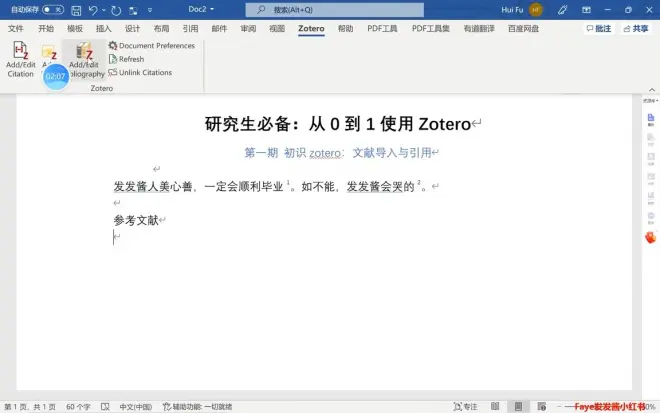This screenshot has width=660, height=413.
Task: Click the 批注 (Comments) button
Action: click(x=599, y=29)
